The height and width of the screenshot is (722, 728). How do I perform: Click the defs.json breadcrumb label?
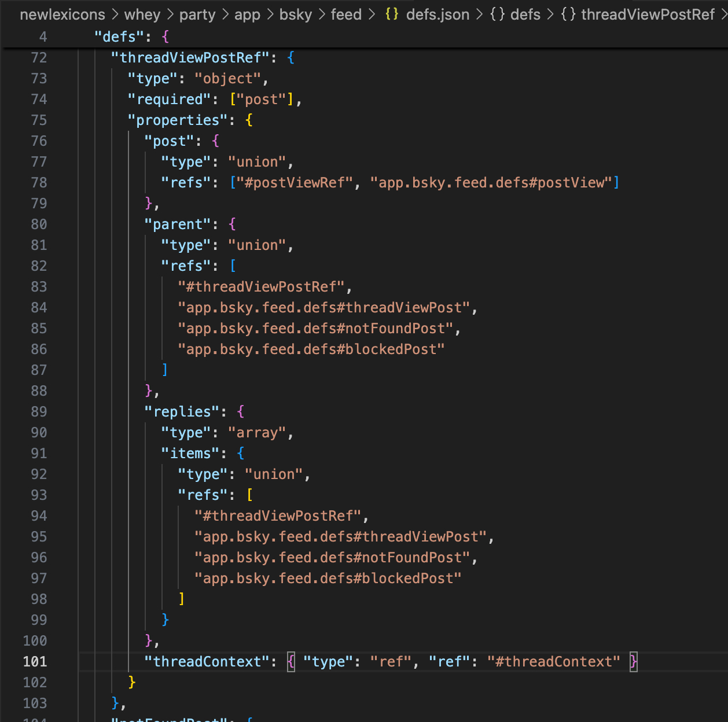point(437,14)
